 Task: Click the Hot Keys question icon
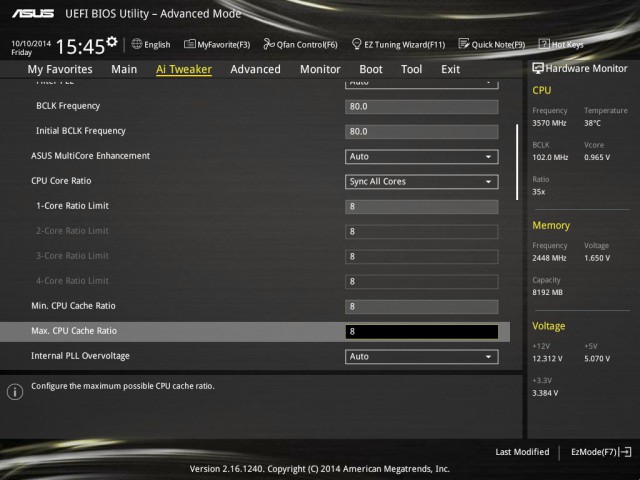point(544,44)
